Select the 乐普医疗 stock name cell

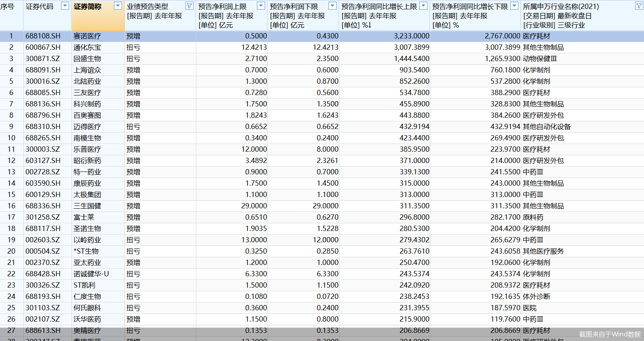(87, 149)
